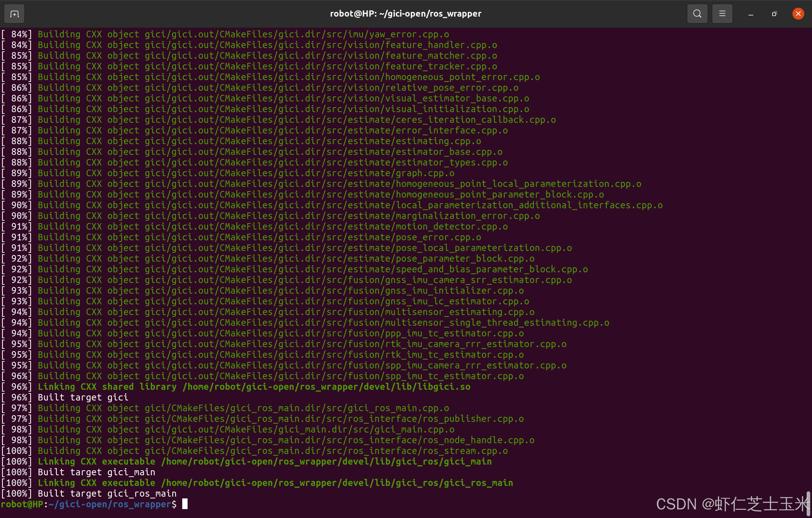Click the menu icon next to the search icon

click(722, 13)
